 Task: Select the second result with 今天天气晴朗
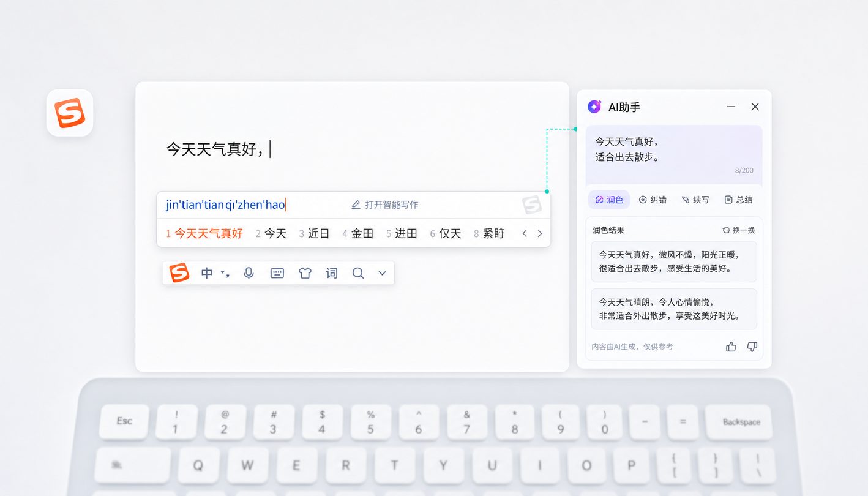[674, 309]
